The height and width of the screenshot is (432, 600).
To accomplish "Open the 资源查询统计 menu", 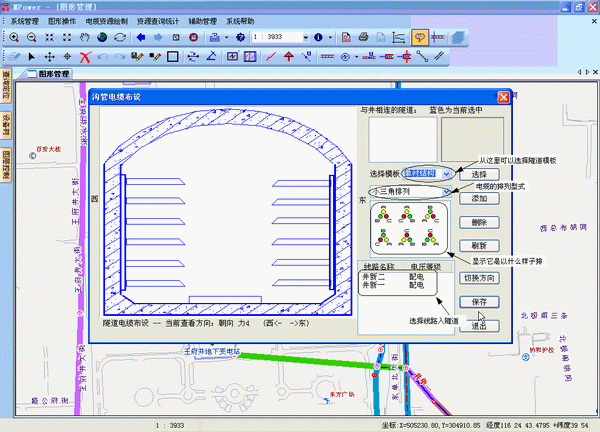I will (x=158, y=21).
